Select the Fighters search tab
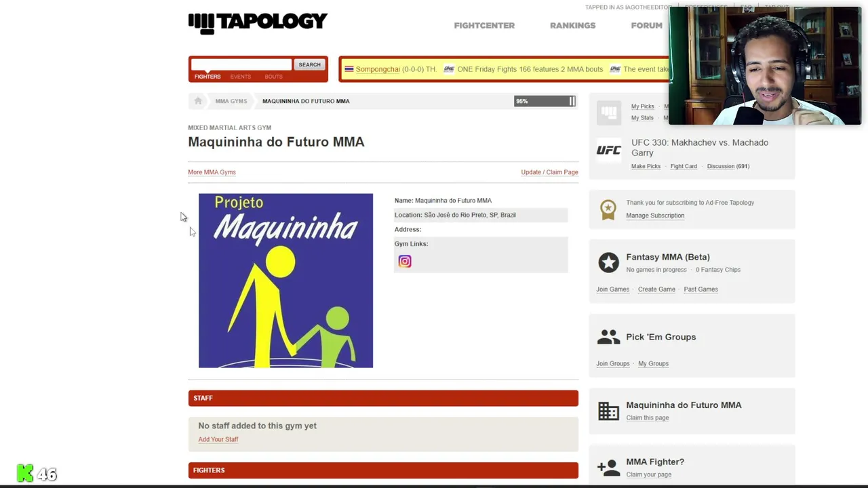The image size is (868, 488). (208, 77)
